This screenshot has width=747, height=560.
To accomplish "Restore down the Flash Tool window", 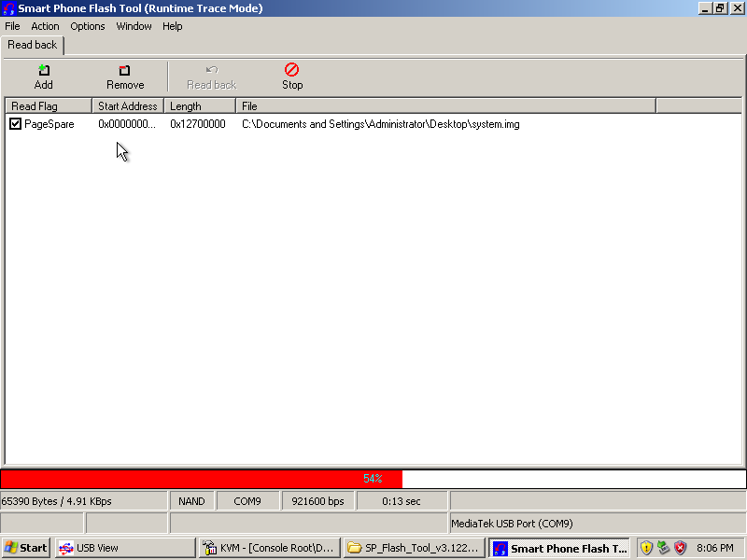I will click(x=720, y=8).
